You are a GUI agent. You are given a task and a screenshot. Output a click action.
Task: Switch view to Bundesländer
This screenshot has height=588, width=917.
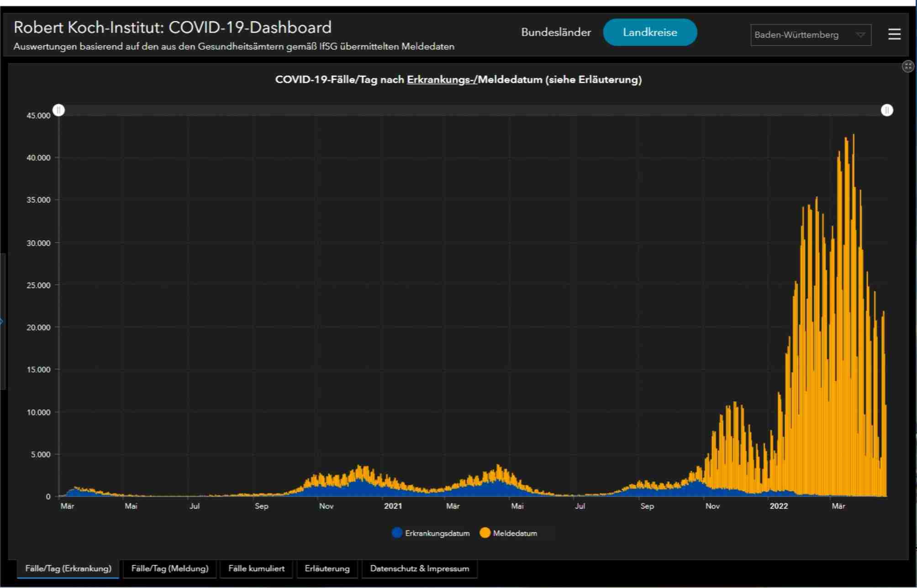(x=556, y=32)
